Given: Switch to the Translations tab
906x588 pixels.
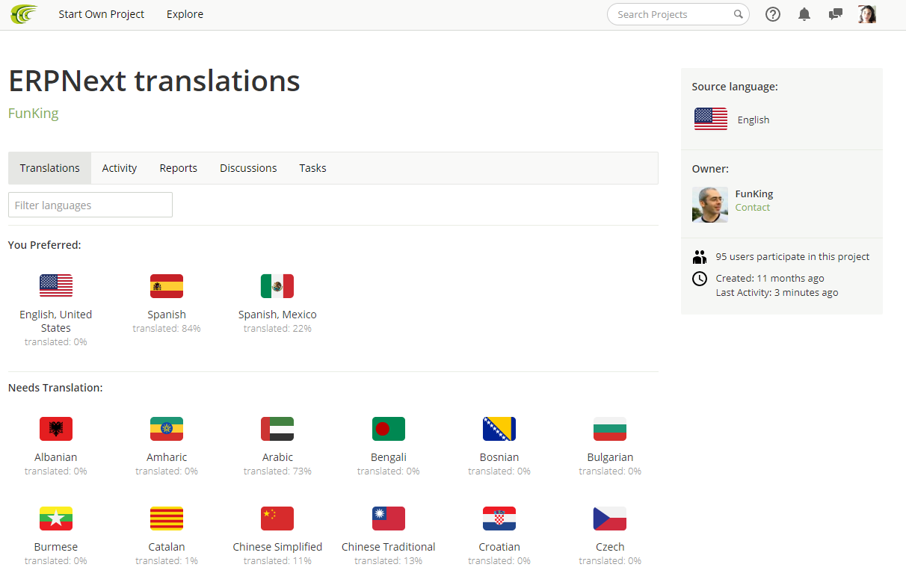Looking at the screenshot, I should tap(50, 168).
